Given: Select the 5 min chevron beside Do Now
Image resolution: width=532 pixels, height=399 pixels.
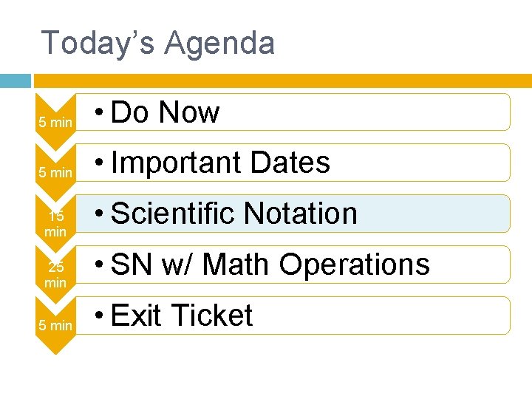Looking at the screenshot, I should click(x=55, y=121).
